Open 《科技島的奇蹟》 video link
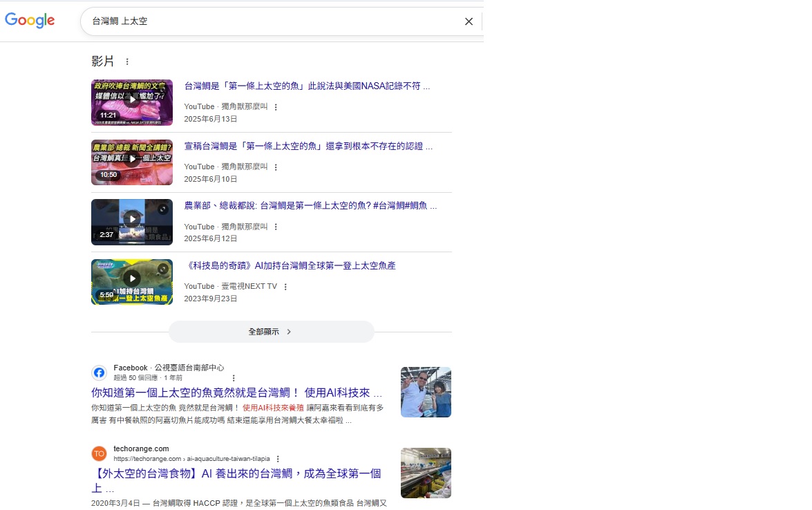The height and width of the screenshot is (510, 812). [x=290, y=266]
